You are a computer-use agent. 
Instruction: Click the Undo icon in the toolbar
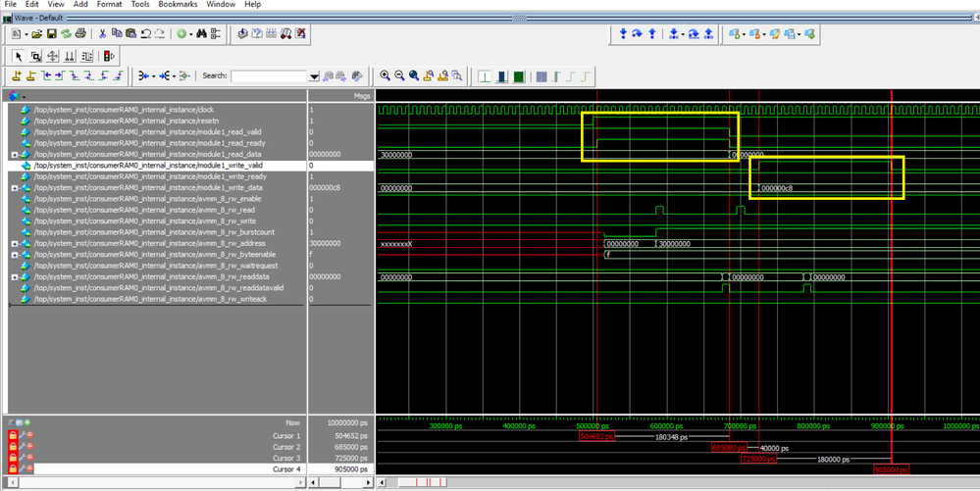point(145,34)
